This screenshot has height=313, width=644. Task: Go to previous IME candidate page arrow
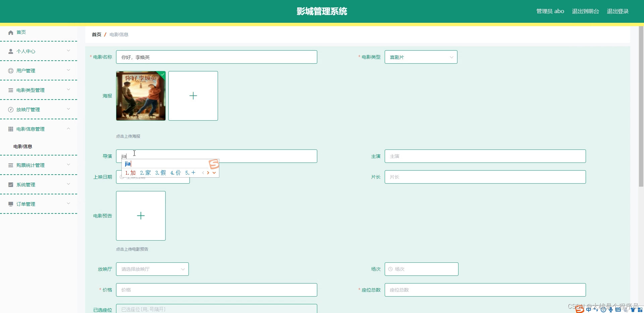pyautogui.click(x=203, y=173)
